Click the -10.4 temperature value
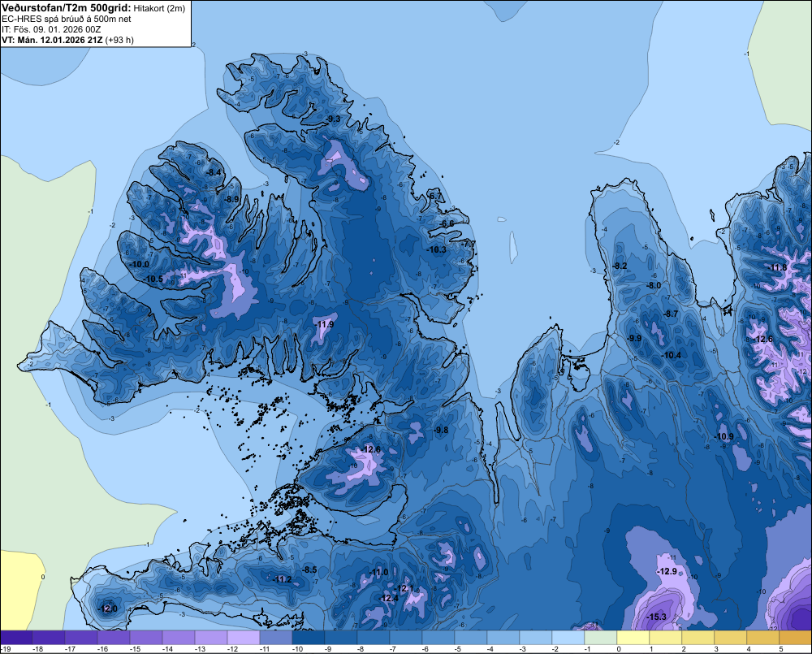This screenshot has width=812, height=654. (672, 356)
